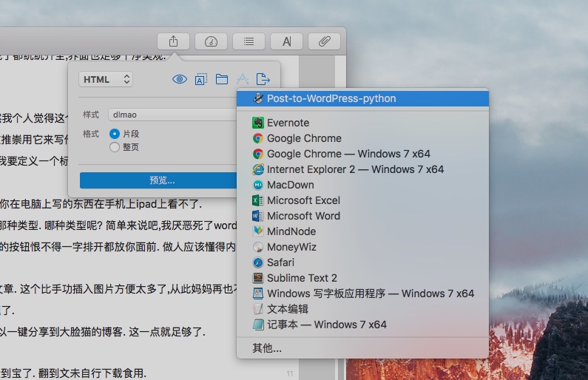The height and width of the screenshot is (380, 588).
Task: Open the 样式 dlmao style dropdown
Action: click(170, 115)
